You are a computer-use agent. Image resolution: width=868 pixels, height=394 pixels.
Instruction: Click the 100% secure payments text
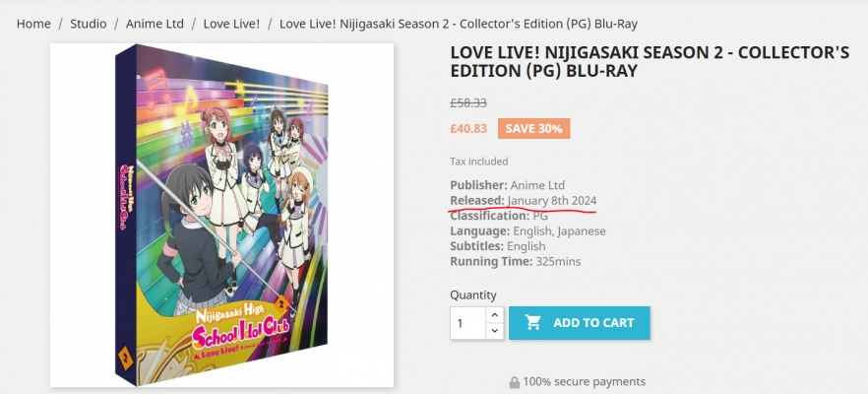point(585,382)
